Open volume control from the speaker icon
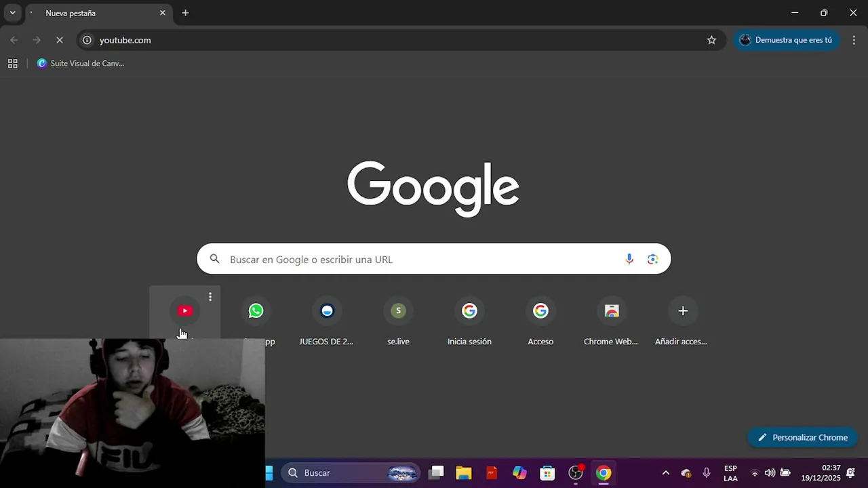The image size is (868, 488). pos(770,472)
